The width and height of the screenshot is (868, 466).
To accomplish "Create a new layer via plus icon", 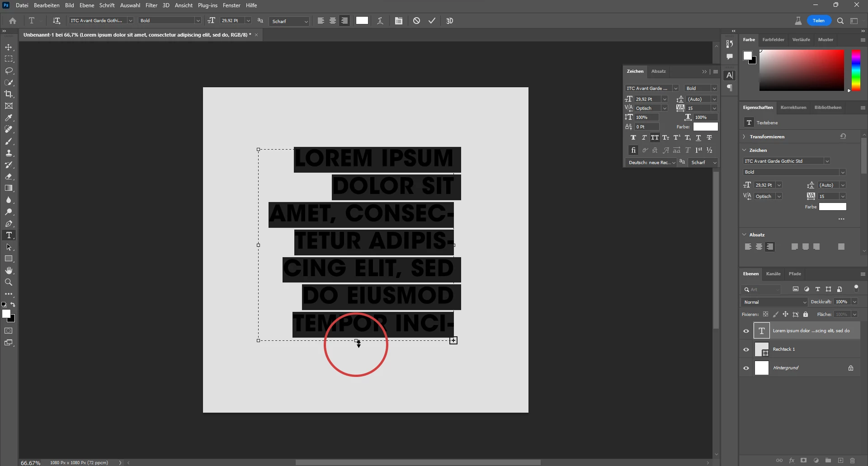I will [x=840, y=461].
